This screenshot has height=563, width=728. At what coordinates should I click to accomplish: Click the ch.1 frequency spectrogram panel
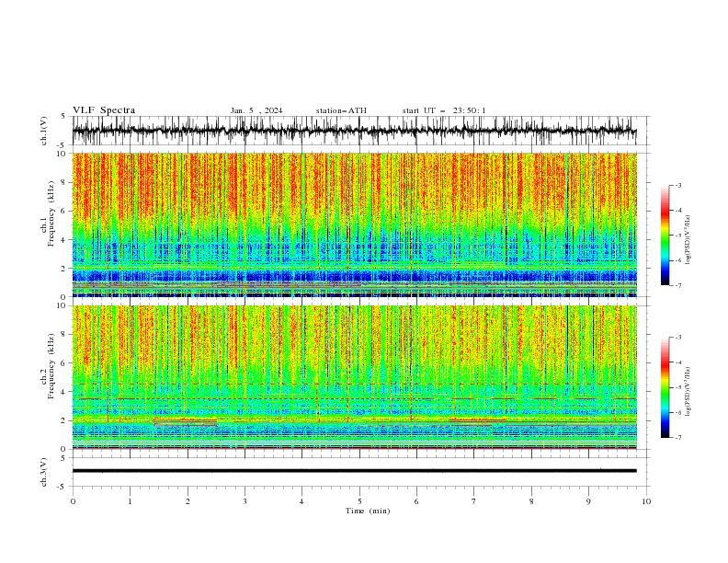point(354,224)
